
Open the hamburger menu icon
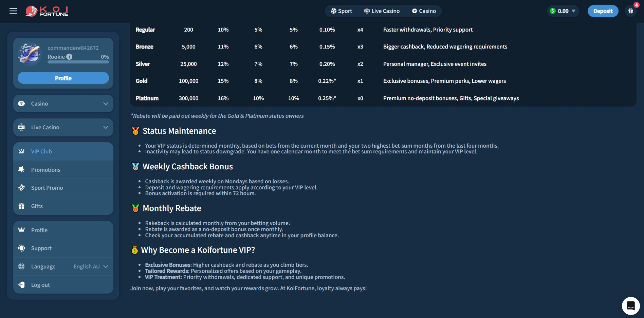[x=13, y=11]
